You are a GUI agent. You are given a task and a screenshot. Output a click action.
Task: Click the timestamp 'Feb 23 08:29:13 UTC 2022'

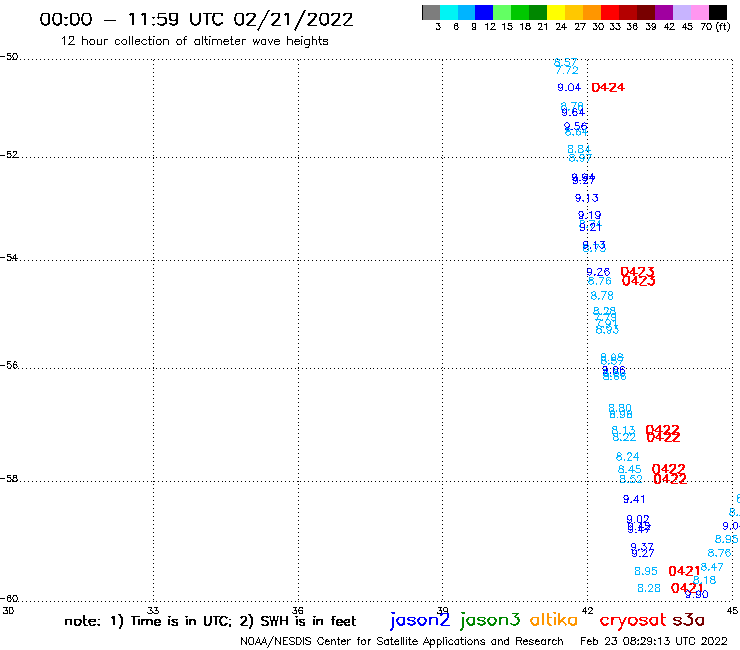point(654,641)
